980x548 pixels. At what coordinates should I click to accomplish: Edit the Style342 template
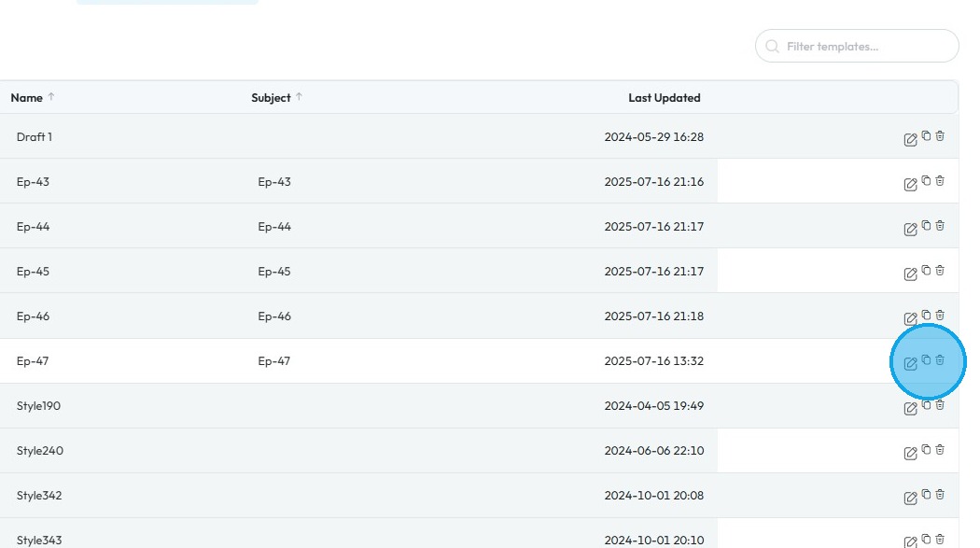coord(910,499)
